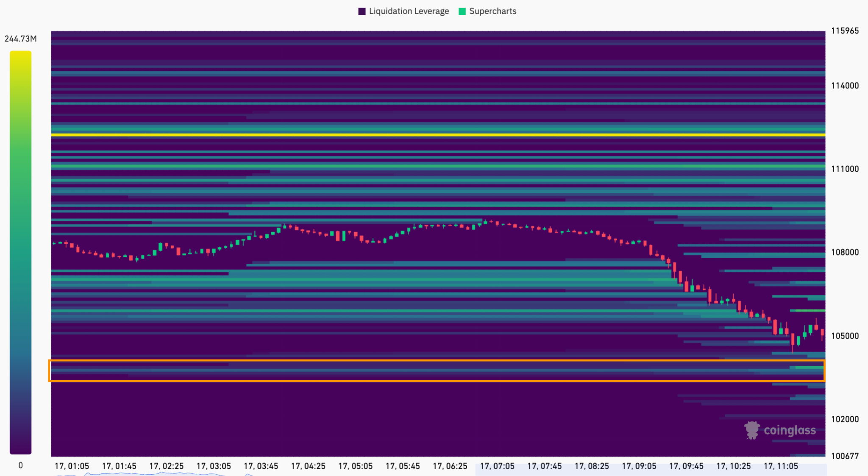This screenshot has height=476, width=868.
Task: Click the green Supercharts legend square
Action: [462, 11]
